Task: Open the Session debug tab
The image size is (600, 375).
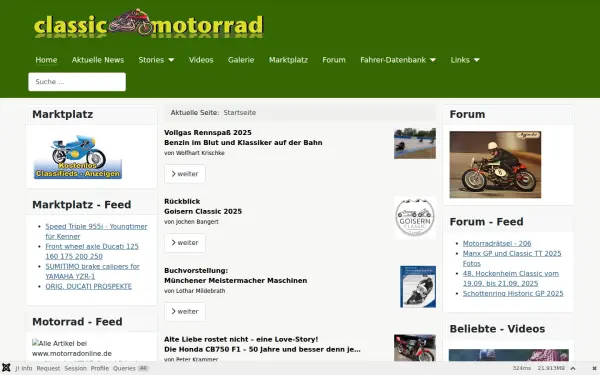Action: point(75,368)
